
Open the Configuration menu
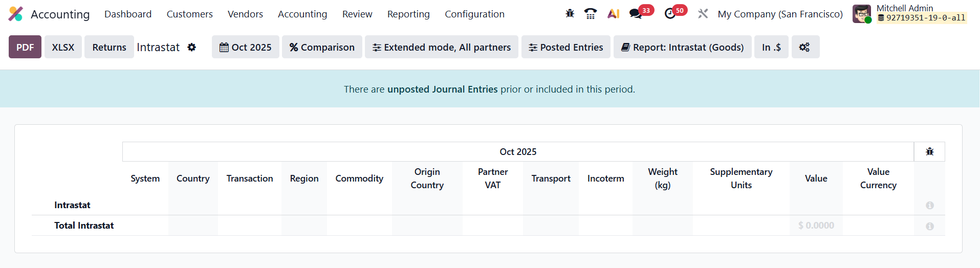[x=474, y=14]
